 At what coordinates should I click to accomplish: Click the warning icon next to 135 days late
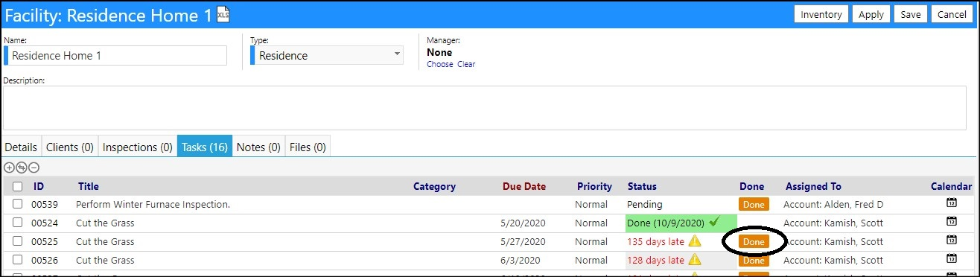point(694,241)
